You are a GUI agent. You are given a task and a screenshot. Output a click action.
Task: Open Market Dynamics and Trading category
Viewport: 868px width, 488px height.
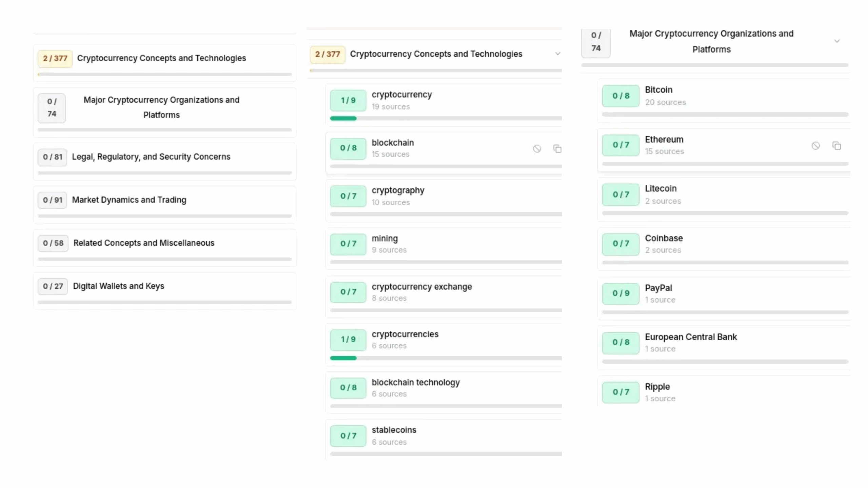click(x=165, y=205)
